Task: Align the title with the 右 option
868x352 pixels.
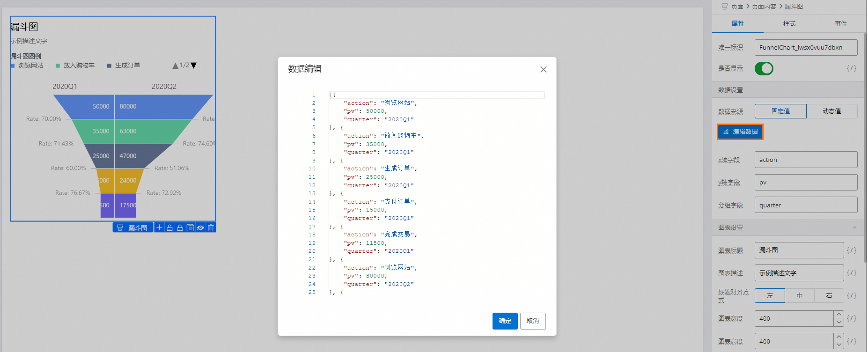Action: click(829, 296)
